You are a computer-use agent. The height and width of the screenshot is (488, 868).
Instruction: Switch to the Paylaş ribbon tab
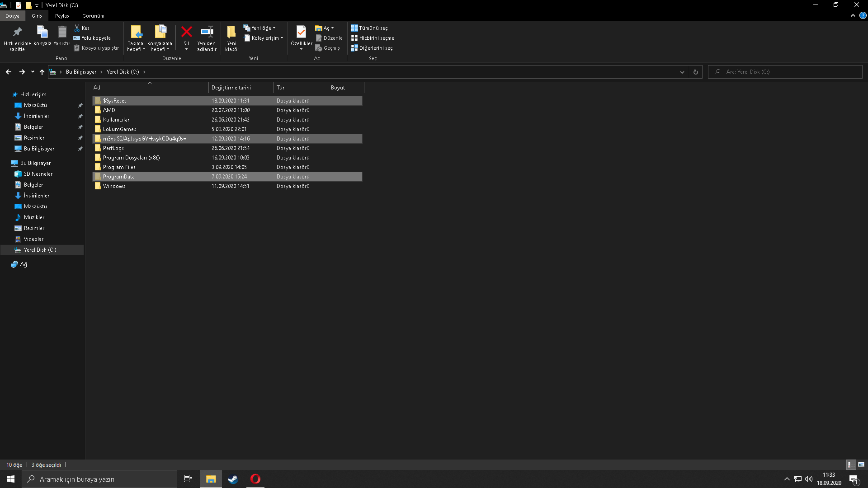pyautogui.click(x=62, y=16)
